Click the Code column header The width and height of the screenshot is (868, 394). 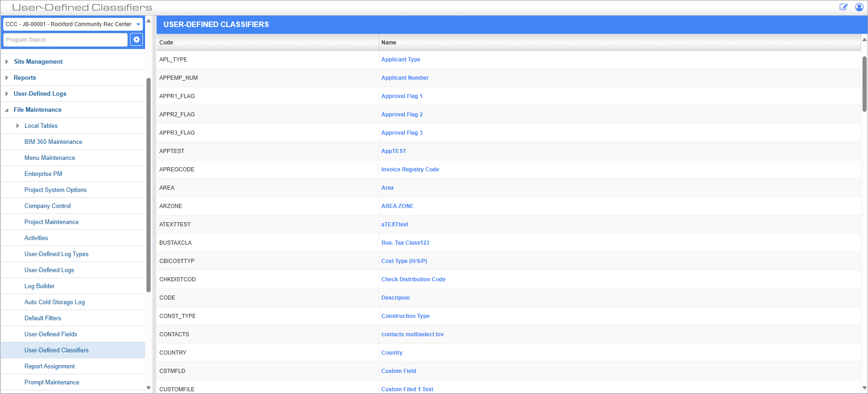tap(268, 43)
